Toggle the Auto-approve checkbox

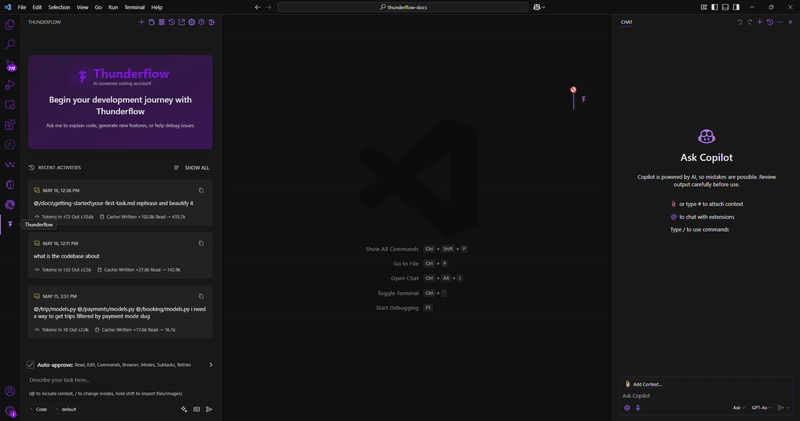click(x=30, y=365)
